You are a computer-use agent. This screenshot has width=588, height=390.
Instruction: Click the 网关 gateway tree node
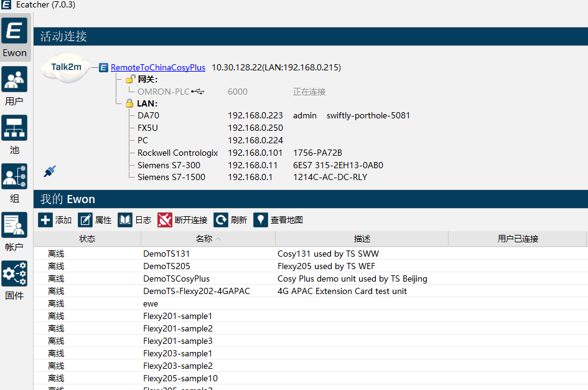[x=147, y=79]
